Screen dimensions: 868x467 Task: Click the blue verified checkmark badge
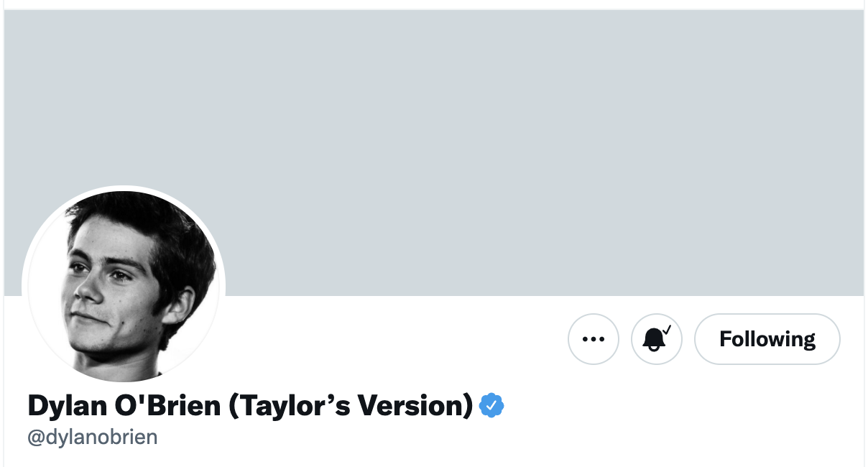tap(491, 406)
